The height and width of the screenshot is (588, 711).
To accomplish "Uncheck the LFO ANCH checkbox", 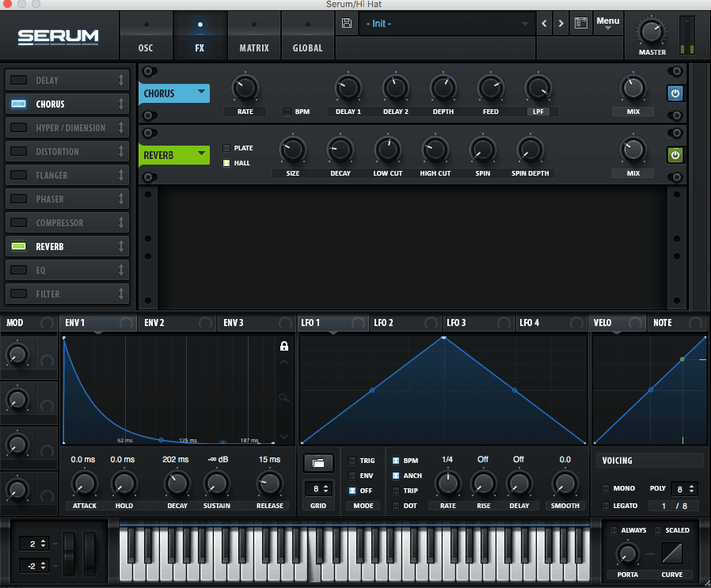I will tap(396, 476).
